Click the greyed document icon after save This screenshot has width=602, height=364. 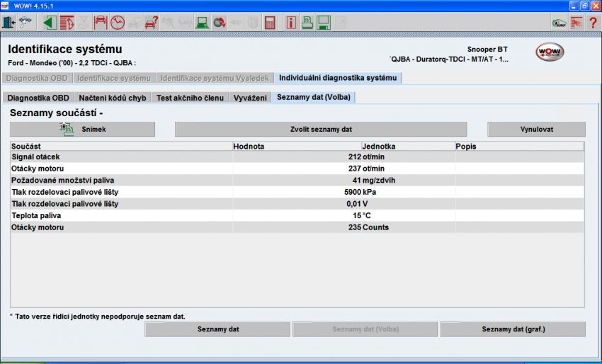(341, 23)
